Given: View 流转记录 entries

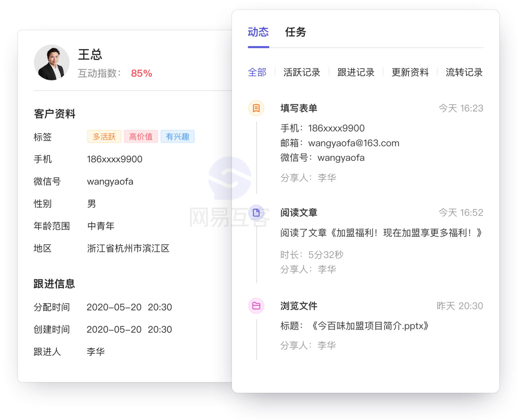Looking at the screenshot, I should [x=464, y=72].
